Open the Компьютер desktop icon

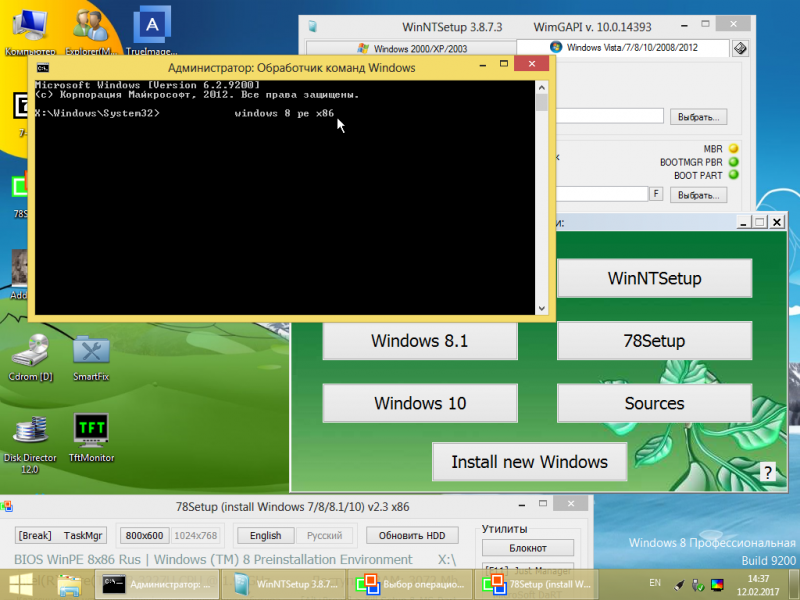30,31
